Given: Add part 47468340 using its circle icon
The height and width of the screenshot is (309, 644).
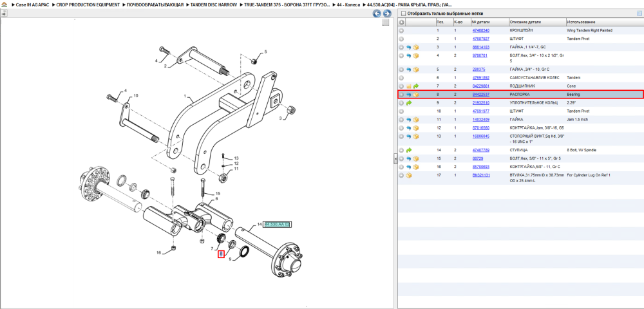Looking at the screenshot, I should point(402,30).
